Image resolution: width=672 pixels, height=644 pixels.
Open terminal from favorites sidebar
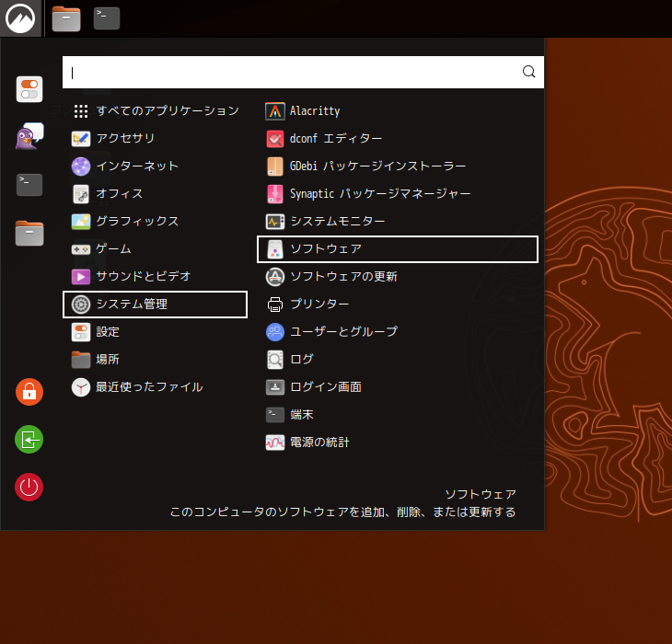[x=29, y=185]
